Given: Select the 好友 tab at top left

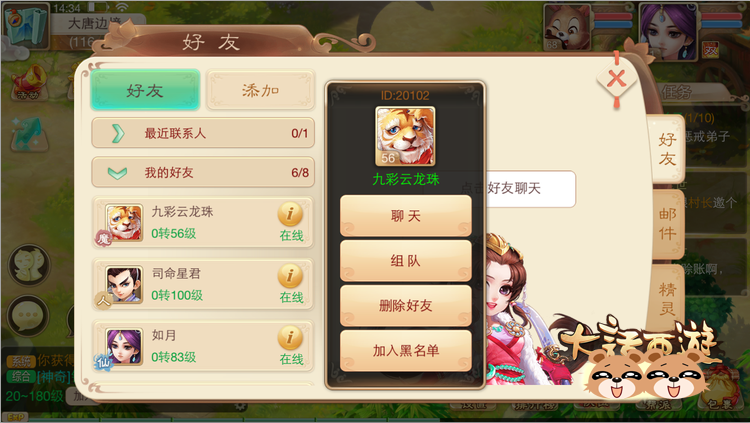Looking at the screenshot, I should point(145,90).
